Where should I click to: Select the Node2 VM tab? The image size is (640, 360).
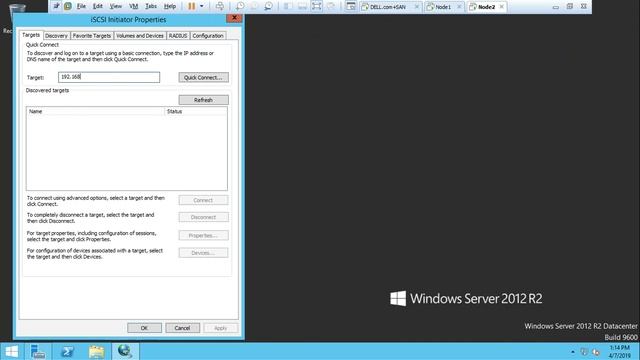(487, 7)
